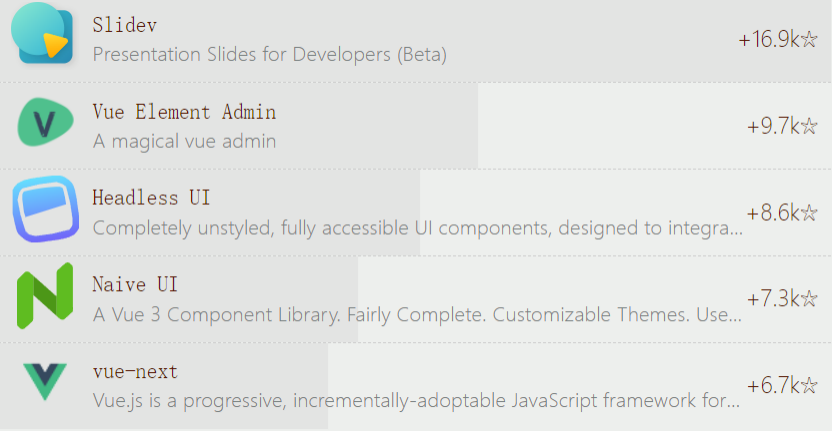833x432 pixels.
Task: Click the Headless UI logo icon
Action: (44, 209)
